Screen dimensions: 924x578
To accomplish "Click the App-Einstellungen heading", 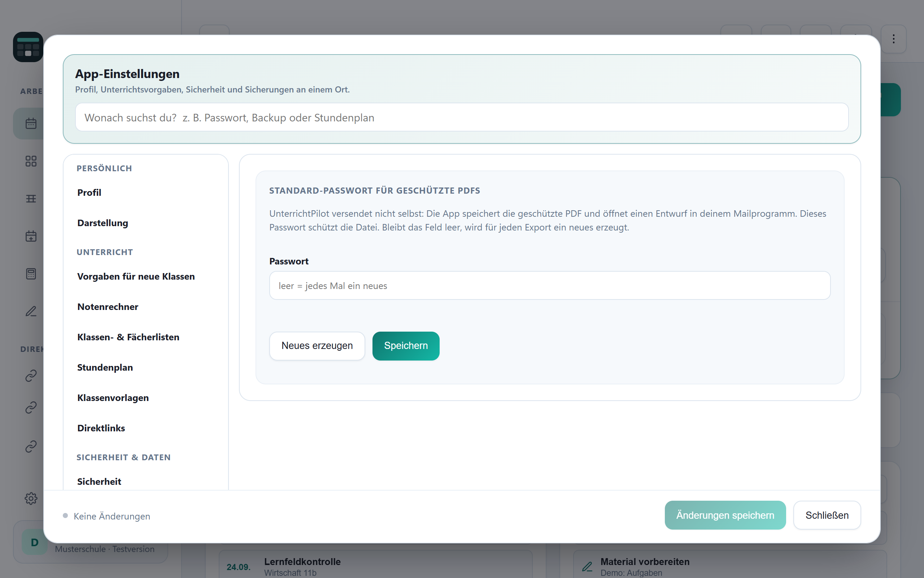I will coord(127,74).
